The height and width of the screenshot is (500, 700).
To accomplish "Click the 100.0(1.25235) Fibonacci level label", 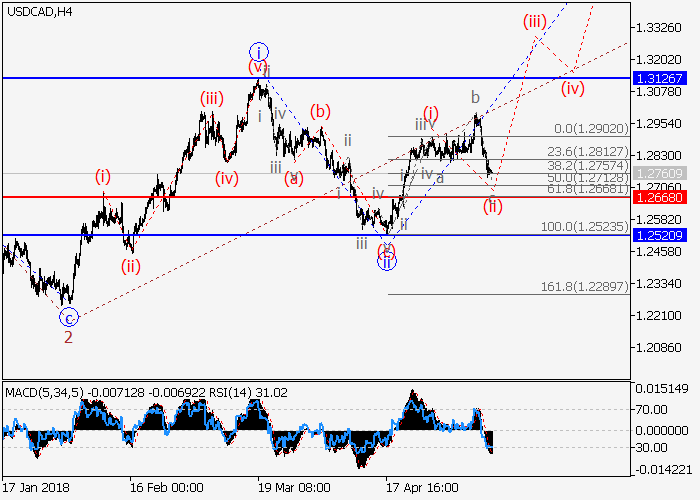I will (x=584, y=228).
